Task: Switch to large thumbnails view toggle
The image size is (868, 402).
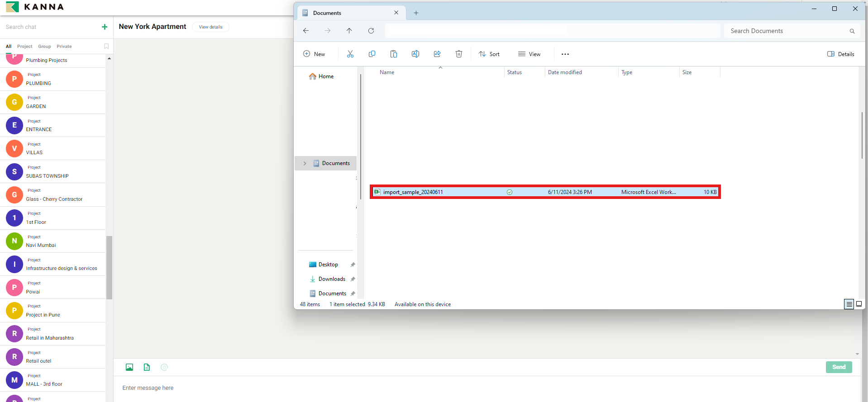Action: [x=859, y=304]
